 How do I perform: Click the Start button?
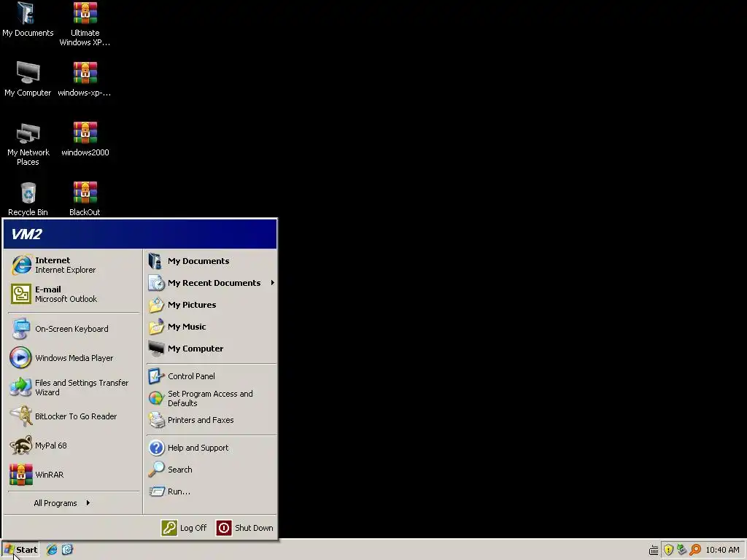(x=20, y=550)
